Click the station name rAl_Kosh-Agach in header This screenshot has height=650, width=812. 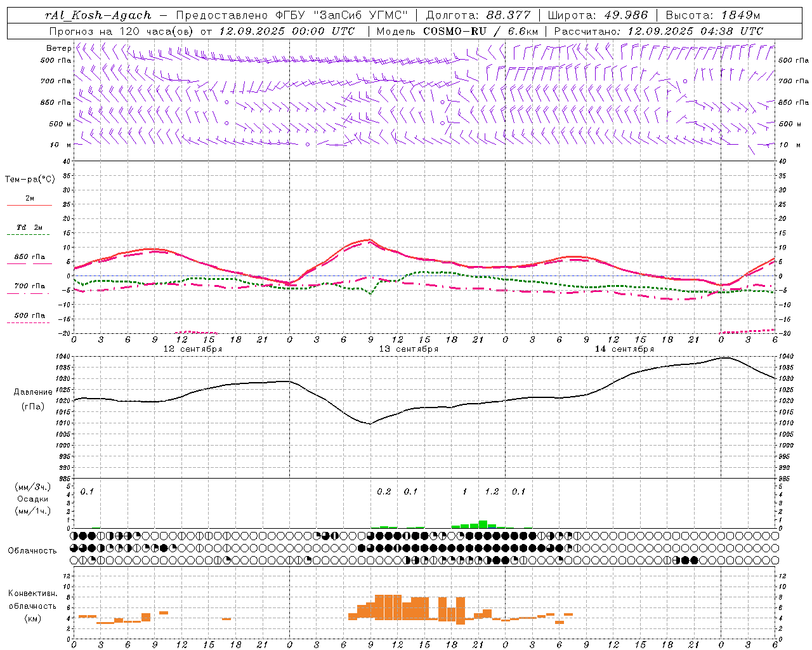[98, 15]
